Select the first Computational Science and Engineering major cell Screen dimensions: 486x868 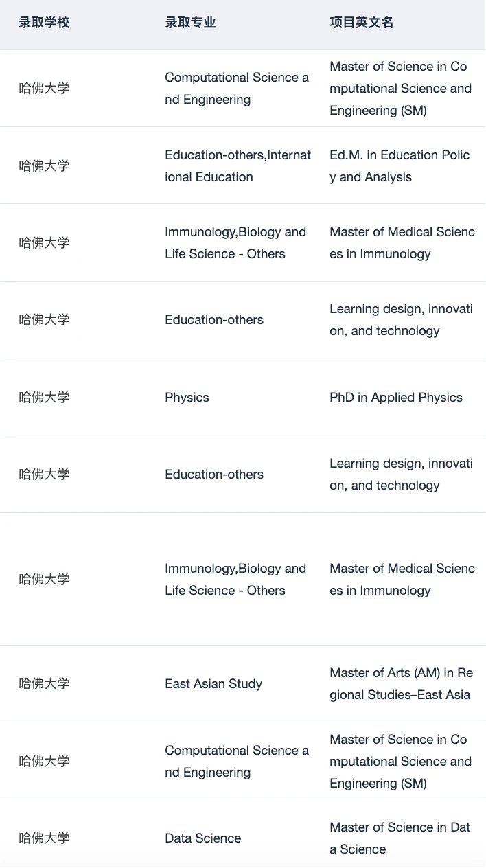pos(237,89)
